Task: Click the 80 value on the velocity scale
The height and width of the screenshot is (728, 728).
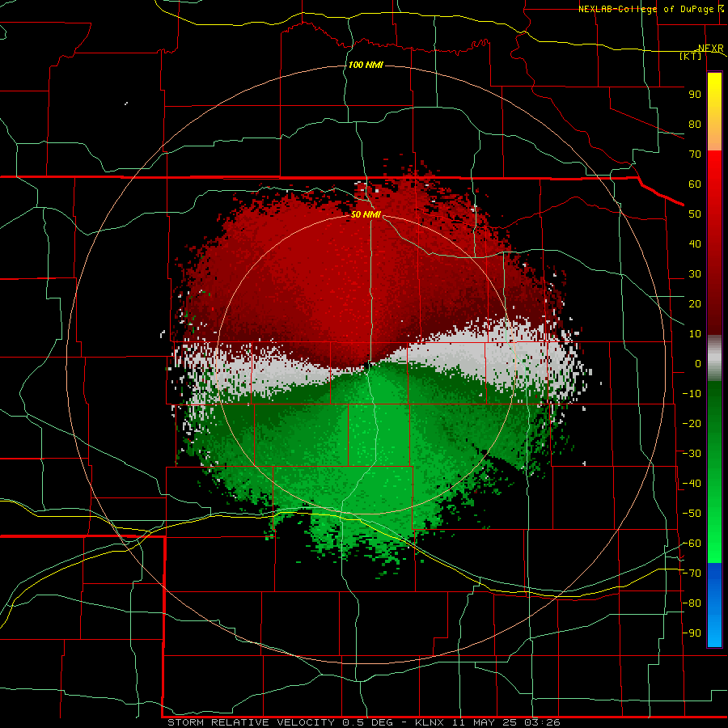Action: (695, 125)
